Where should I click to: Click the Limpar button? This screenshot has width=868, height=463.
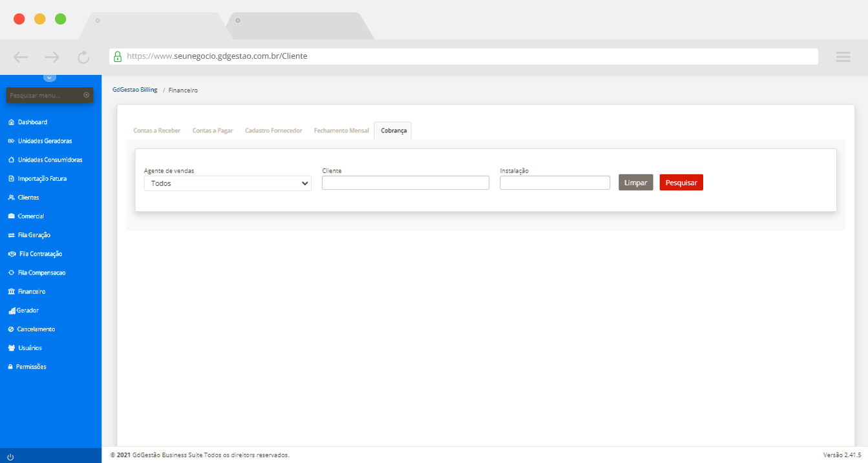click(636, 183)
